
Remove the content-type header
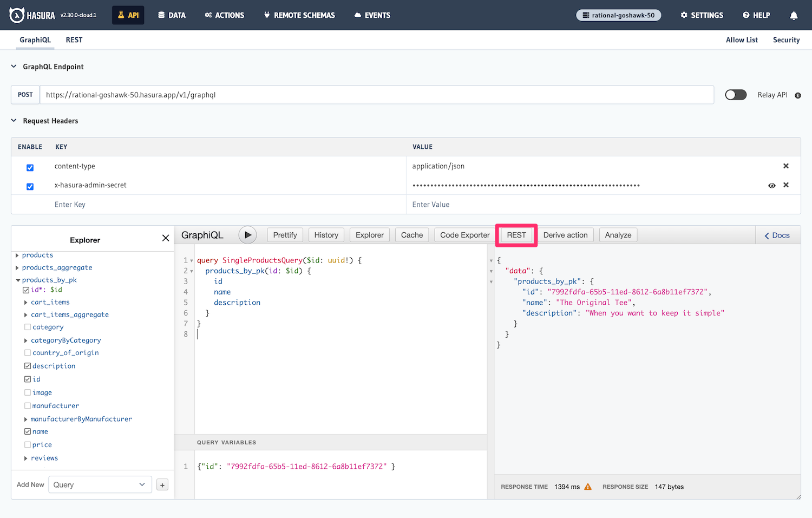pyautogui.click(x=786, y=166)
